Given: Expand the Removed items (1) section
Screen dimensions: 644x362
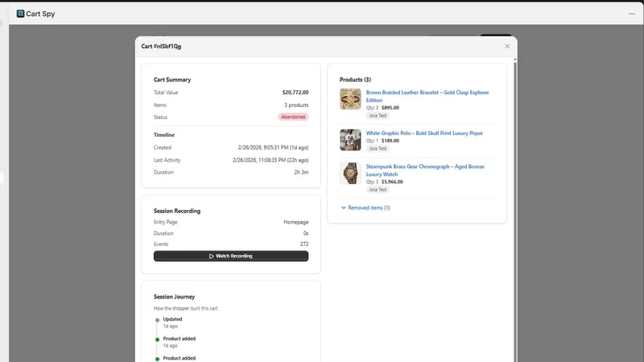Looking at the screenshot, I should coord(365,208).
